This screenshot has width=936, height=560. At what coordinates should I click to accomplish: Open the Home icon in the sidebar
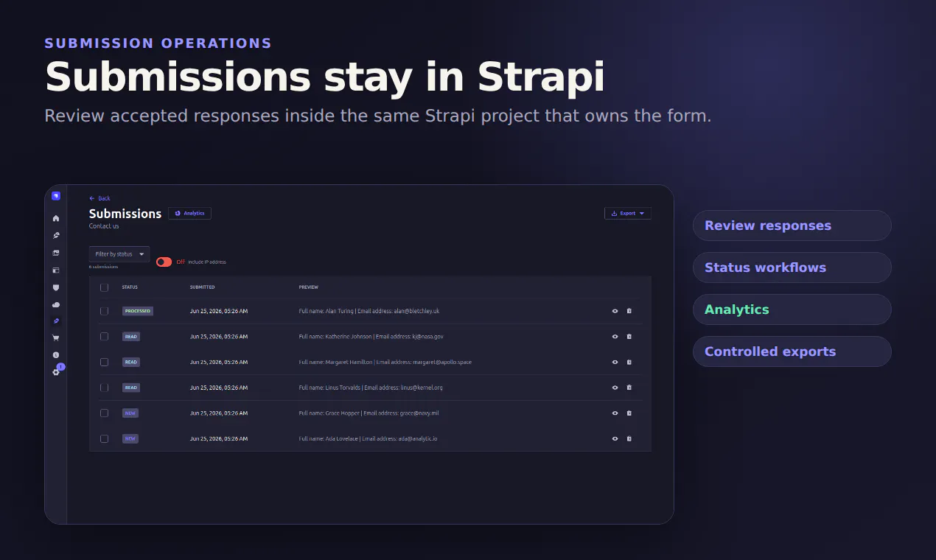[56, 218]
